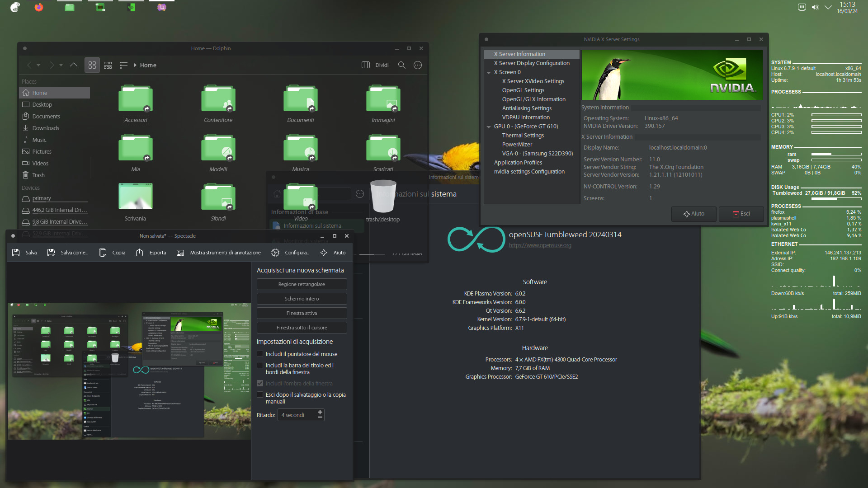Switch Dolphin to compact view mode
Image resolution: width=868 pixels, height=488 pixels.
108,65
